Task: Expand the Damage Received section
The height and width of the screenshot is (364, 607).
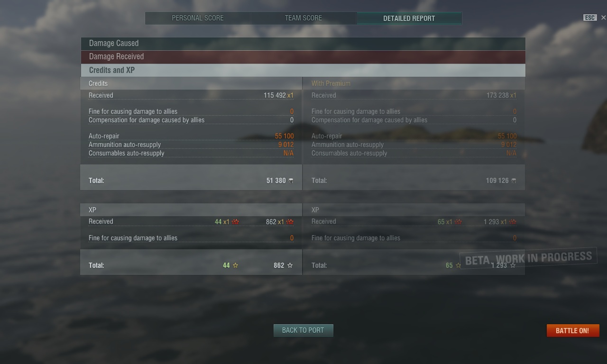Action: coord(303,57)
